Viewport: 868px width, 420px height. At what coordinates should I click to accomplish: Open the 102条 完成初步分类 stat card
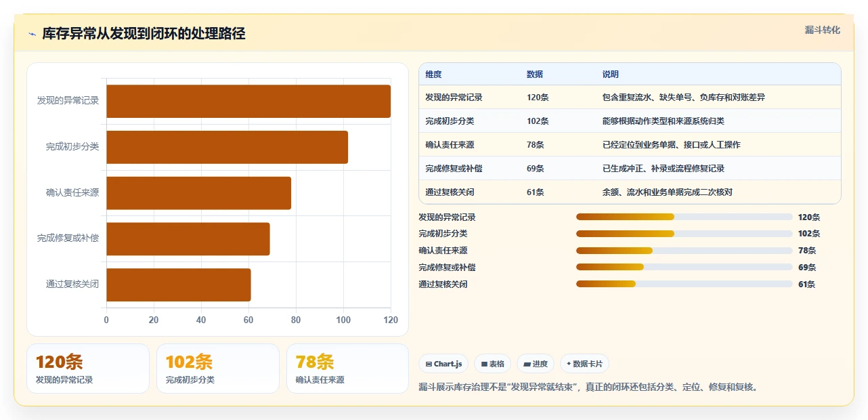[218, 369]
